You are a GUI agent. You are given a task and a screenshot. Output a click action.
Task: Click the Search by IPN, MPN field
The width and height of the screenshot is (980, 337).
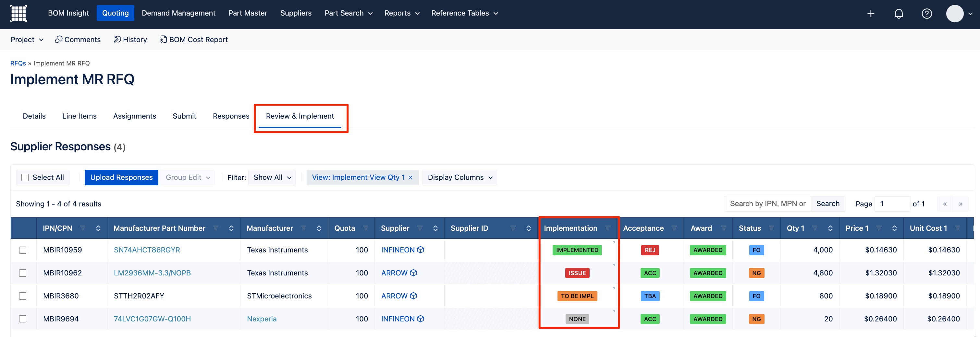(768, 203)
